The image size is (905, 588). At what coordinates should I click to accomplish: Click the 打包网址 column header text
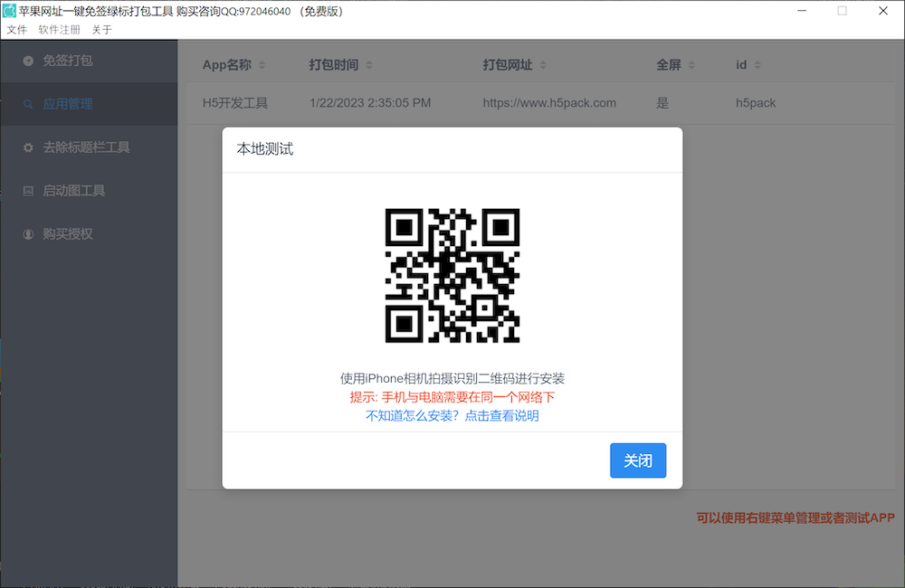(x=508, y=64)
